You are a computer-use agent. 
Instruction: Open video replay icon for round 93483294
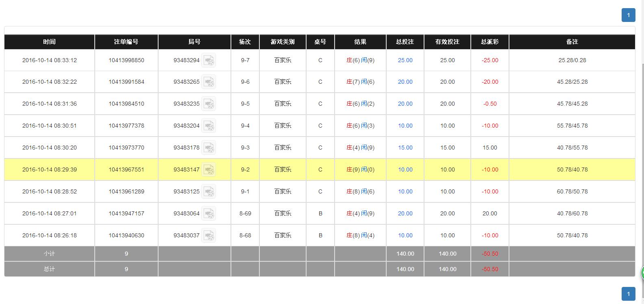tap(209, 61)
